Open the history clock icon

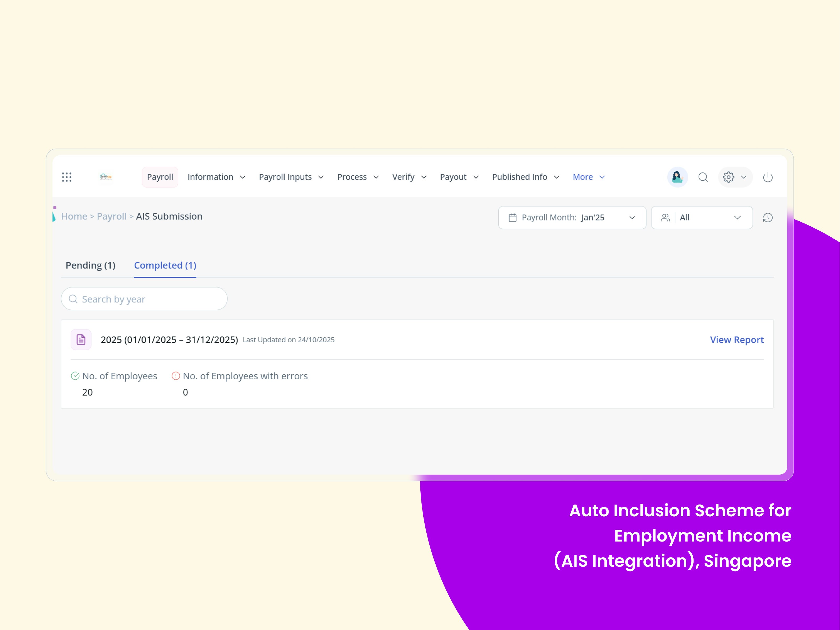(x=768, y=218)
